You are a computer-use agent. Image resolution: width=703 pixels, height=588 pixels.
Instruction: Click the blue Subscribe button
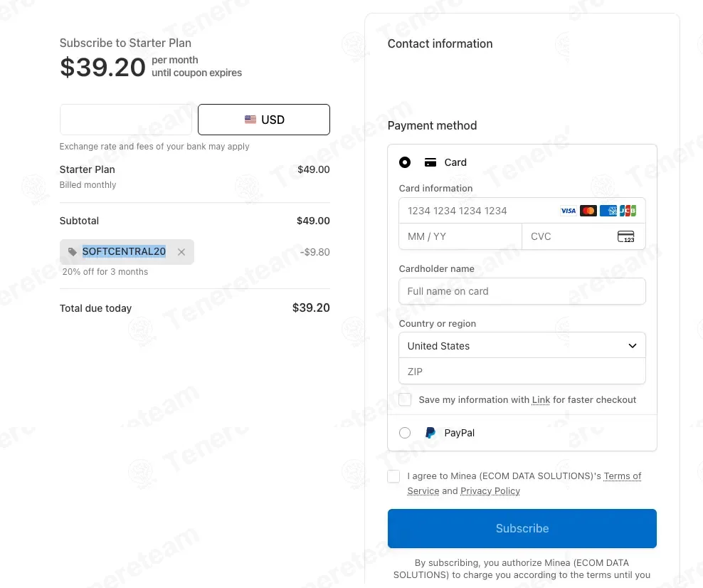522,528
